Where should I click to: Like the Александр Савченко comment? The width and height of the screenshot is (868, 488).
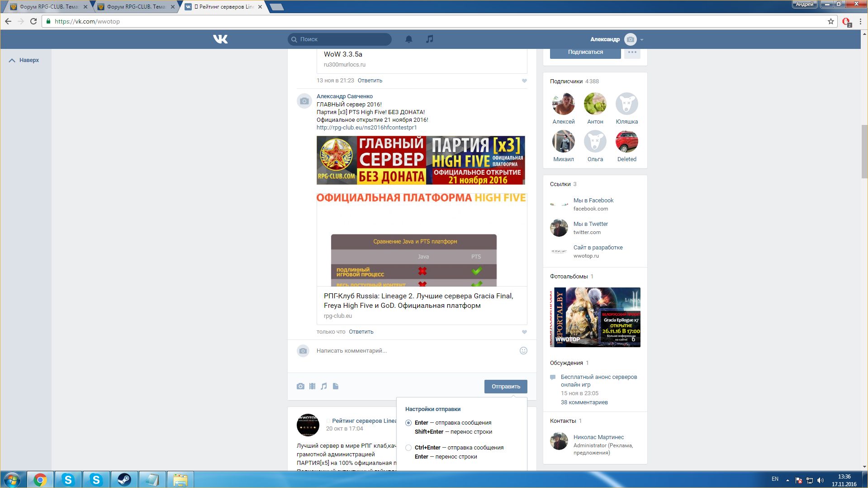(524, 332)
